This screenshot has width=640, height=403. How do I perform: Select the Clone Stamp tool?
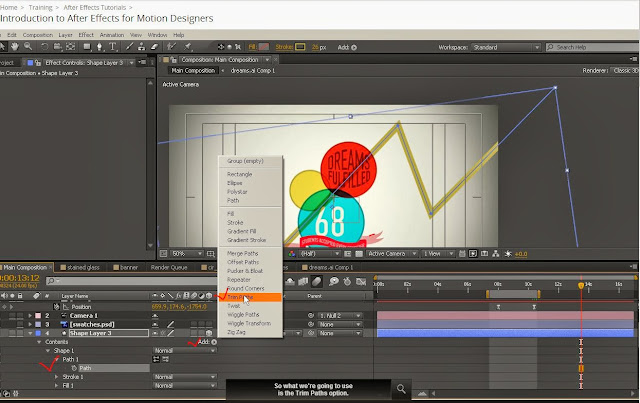point(141,47)
